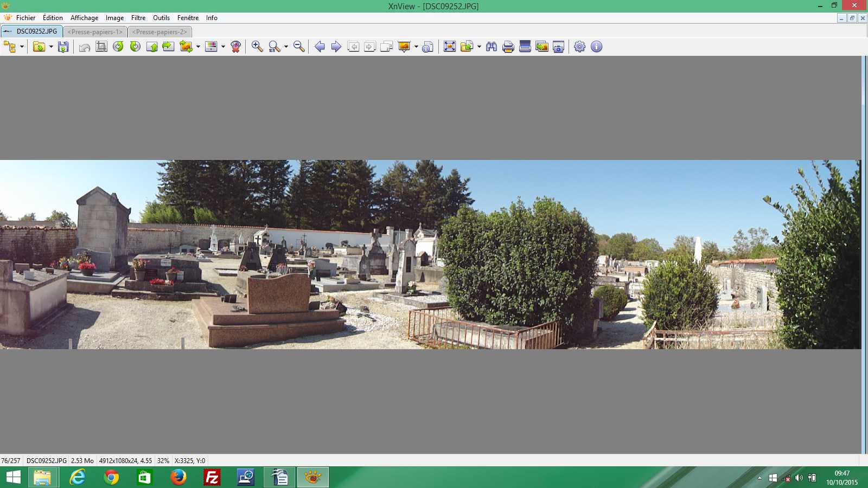868x488 pixels.
Task: Open FileZilla from the taskbar
Action: click(212, 477)
